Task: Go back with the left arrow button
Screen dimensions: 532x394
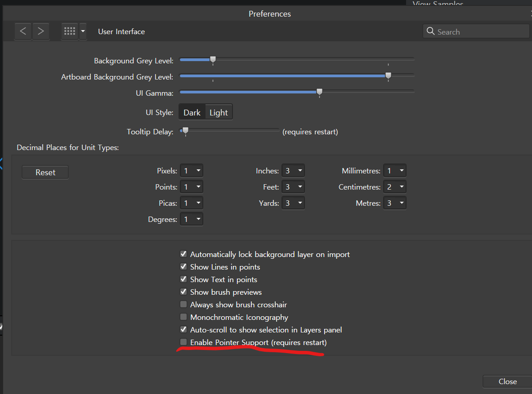Action: 23,31
